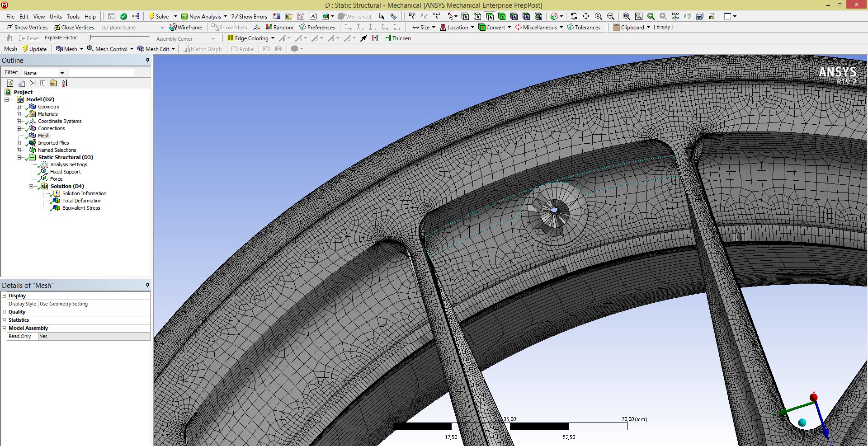
Task: Click the Zoom To Fit icon
Action: 627,16
